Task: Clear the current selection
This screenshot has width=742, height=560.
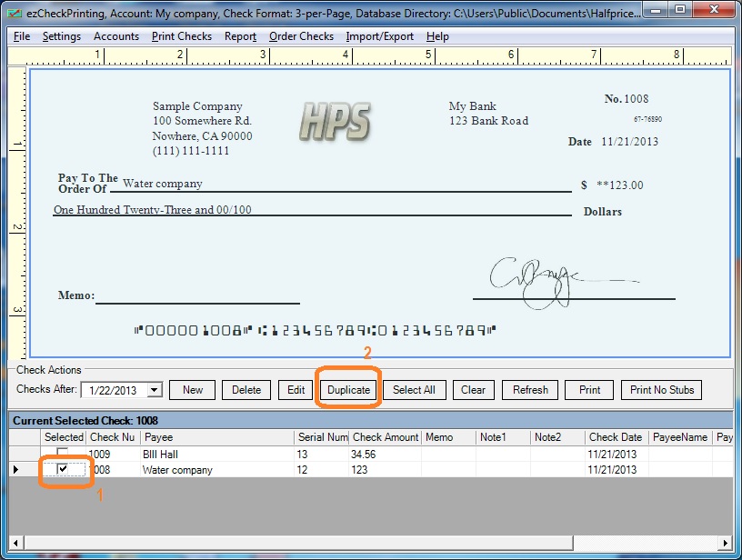Action: [x=473, y=389]
